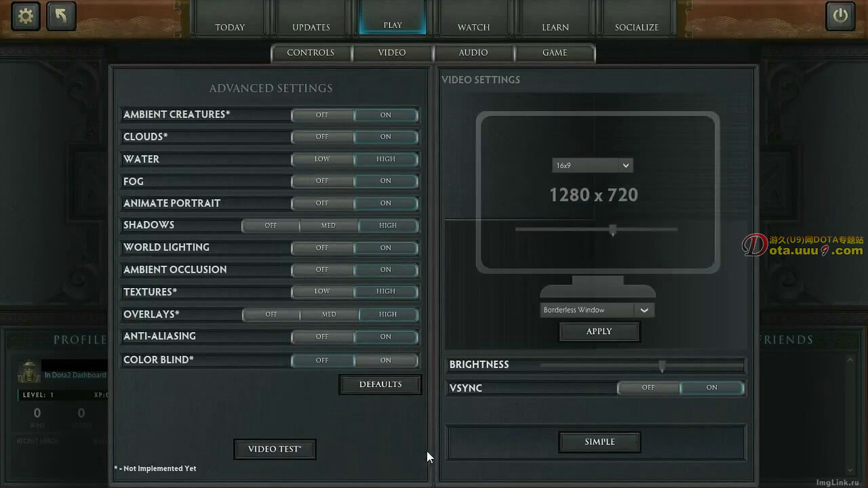This screenshot has height=488, width=868.
Task: Expand the Borderless Window mode dropdown
Action: tap(597, 310)
